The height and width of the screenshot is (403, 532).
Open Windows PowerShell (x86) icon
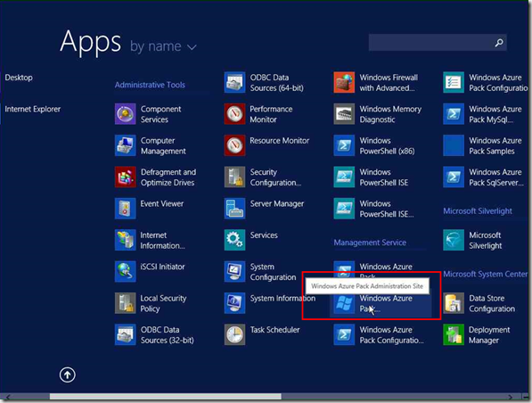point(344,145)
